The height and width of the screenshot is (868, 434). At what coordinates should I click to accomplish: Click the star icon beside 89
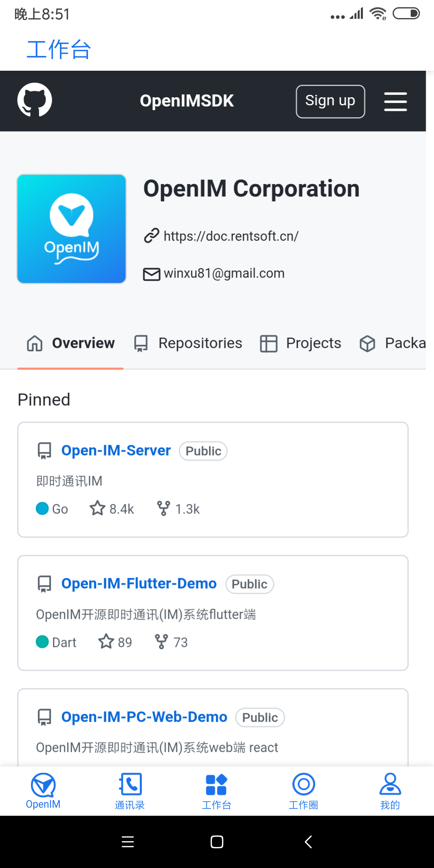pyautogui.click(x=106, y=641)
